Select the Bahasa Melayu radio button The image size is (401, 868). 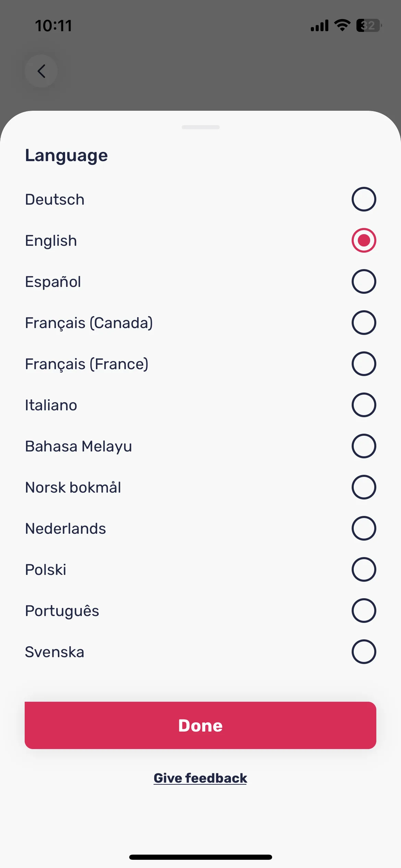point(364,446)
